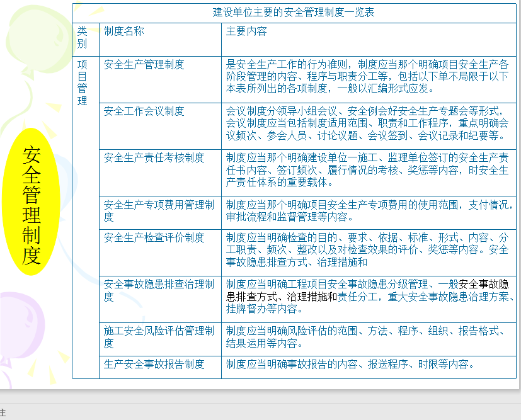Image resolution: width=521 pixels, height=420 pixels.
Task: Select the cell 安全工作会议制度
Action: point(160,126)
